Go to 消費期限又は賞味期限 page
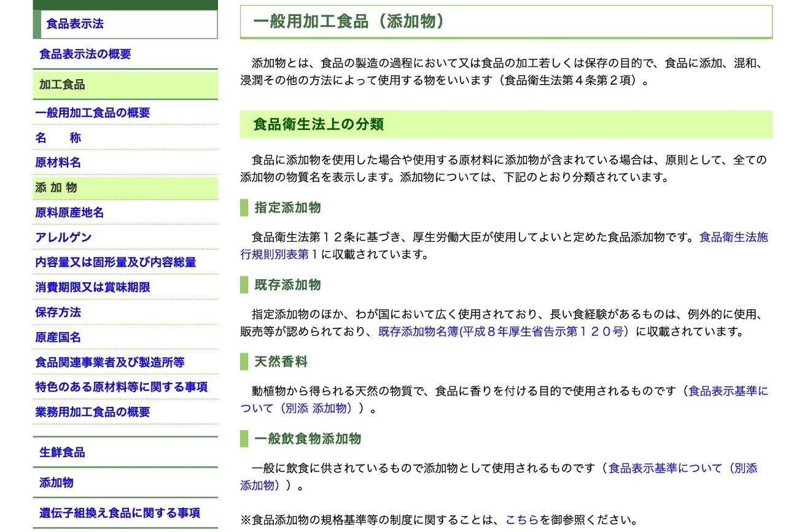The width and height of the screenshot is (786, 532). (93, 287)
